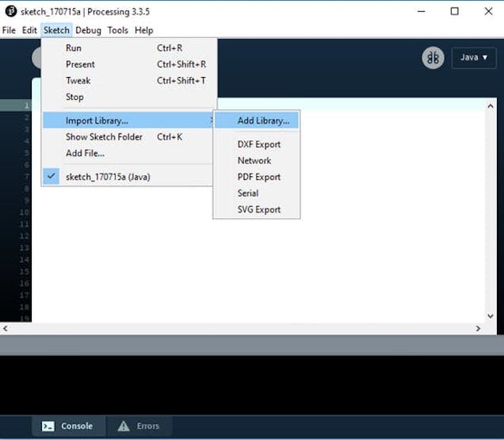Click the debugger butterfly icon

click(433, 58)
